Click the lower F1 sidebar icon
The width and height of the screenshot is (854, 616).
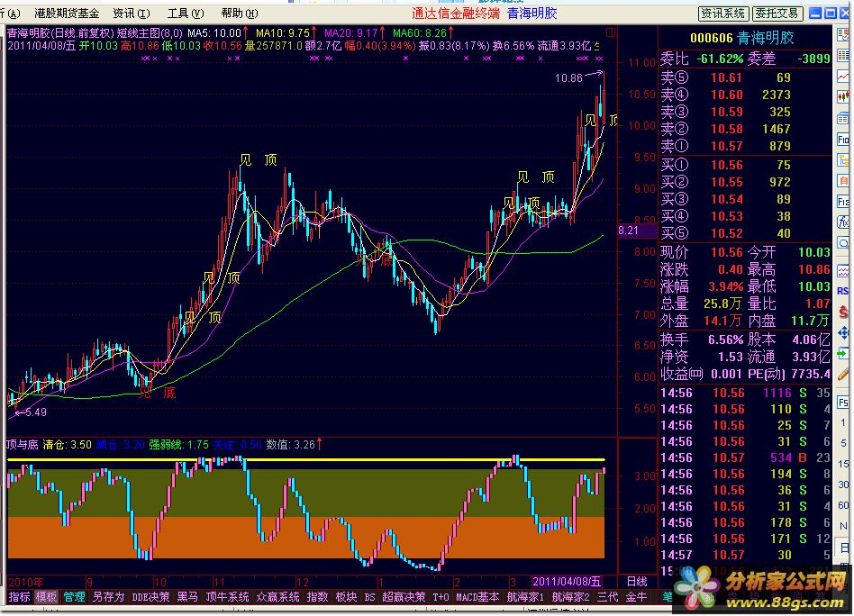(x=843, y=202)
